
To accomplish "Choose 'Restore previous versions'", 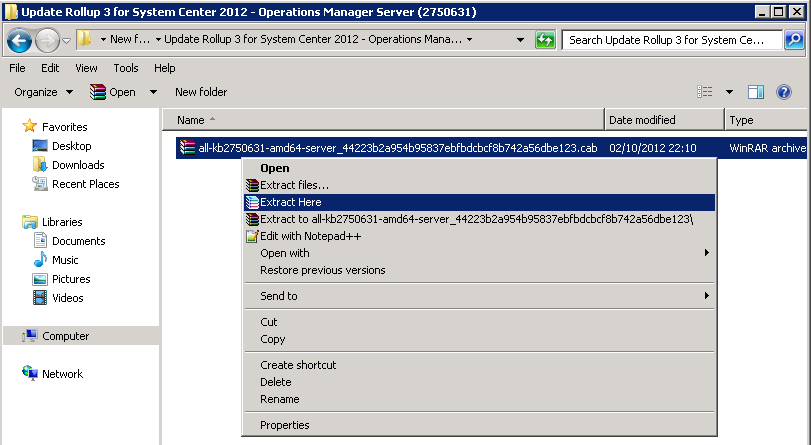I will click(x=479, y=270).
